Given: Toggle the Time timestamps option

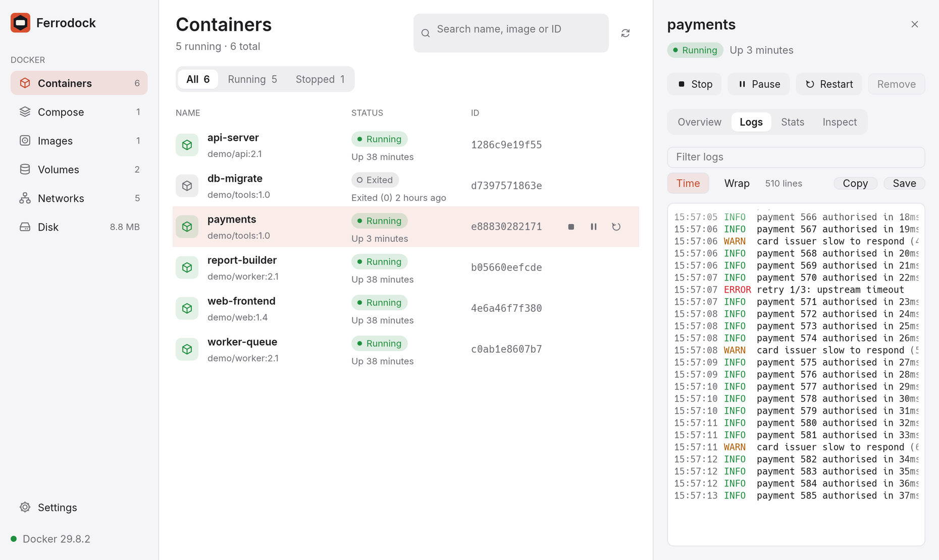Looking at the screenshot, I should coord(688,183).
